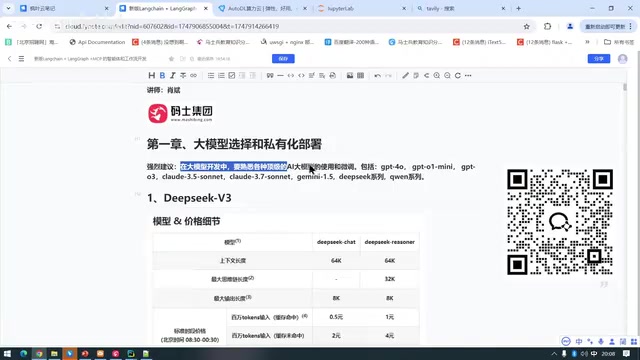Image resolution: width=640 pixels, height=360 pixels.
Task: Navigate back with the browser back arrow
Action: [x=9, y=27]
